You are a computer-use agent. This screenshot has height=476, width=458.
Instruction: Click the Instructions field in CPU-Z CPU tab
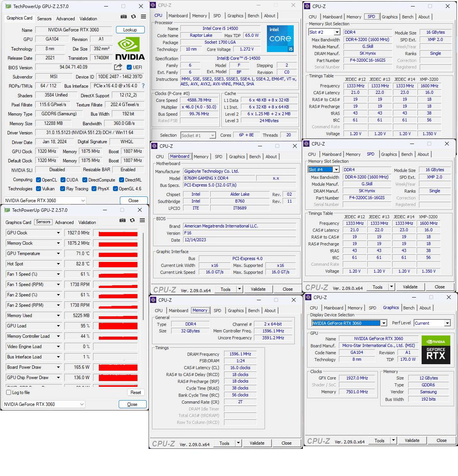coord(239,81)
